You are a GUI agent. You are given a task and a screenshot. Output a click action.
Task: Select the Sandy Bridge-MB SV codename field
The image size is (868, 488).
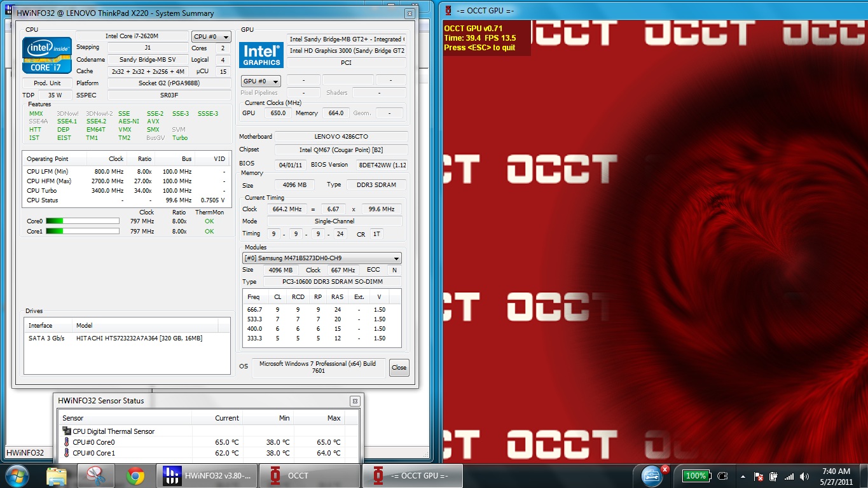click(148, 60)
